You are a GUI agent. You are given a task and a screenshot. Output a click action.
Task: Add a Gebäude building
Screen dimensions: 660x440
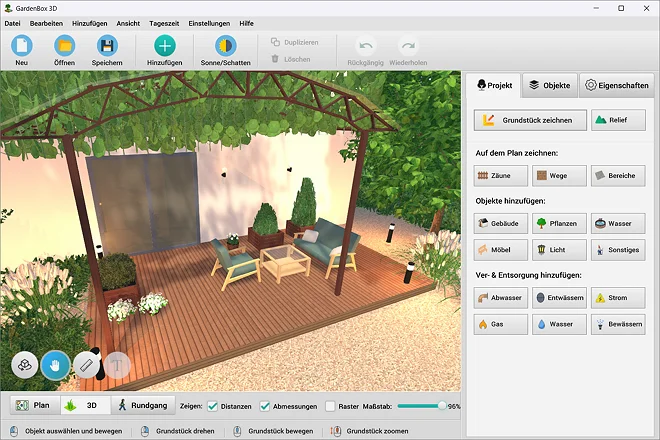(x=500, y=223)
